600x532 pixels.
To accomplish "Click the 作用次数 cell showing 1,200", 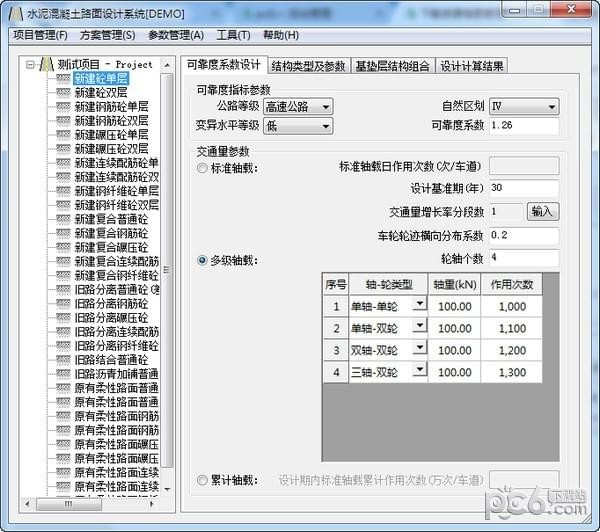I will point(512,350).
